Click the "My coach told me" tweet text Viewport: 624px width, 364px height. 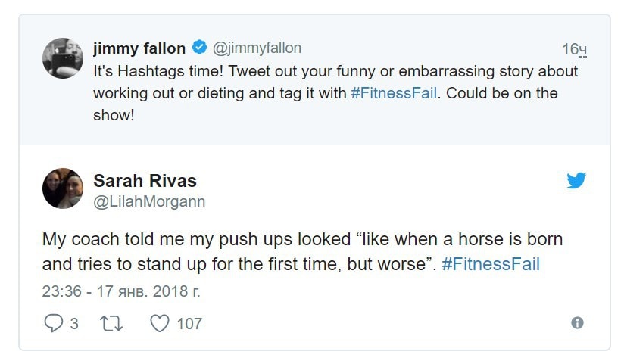pyautogui.click(x=302, y=252)
